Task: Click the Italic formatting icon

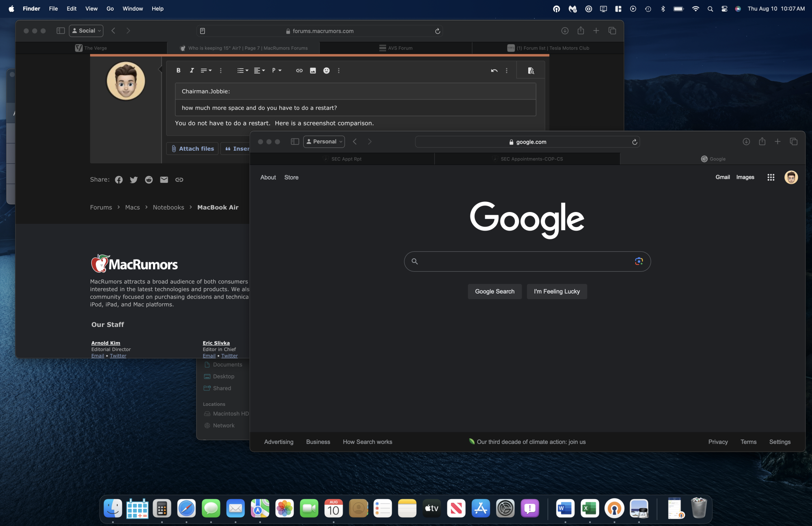Action: [x=192, y=70]
